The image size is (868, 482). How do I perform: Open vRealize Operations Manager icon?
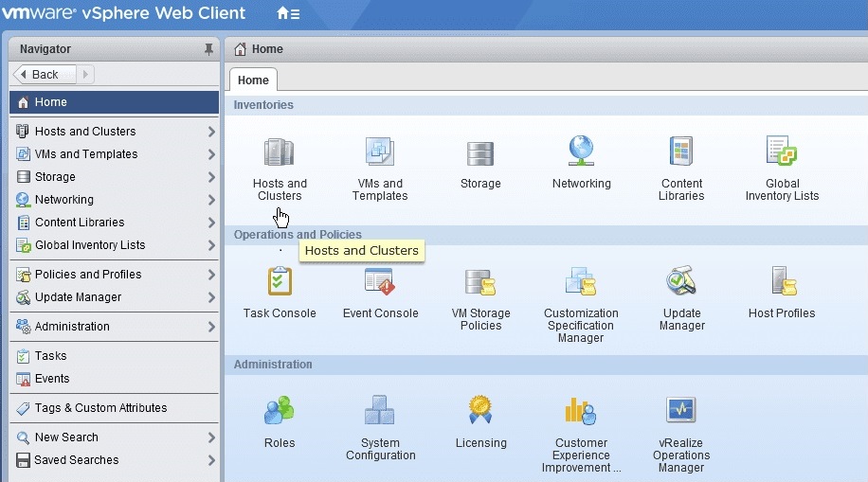pos(681,411)
